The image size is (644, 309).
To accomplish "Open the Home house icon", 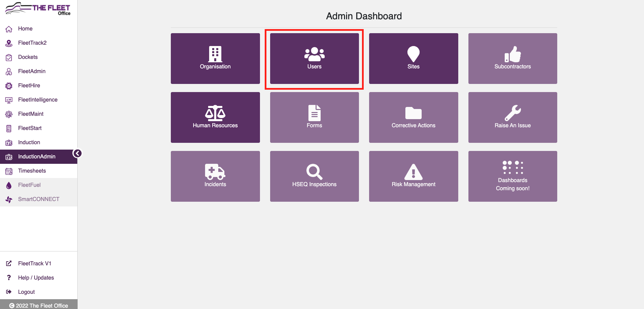I will (9, 29).
